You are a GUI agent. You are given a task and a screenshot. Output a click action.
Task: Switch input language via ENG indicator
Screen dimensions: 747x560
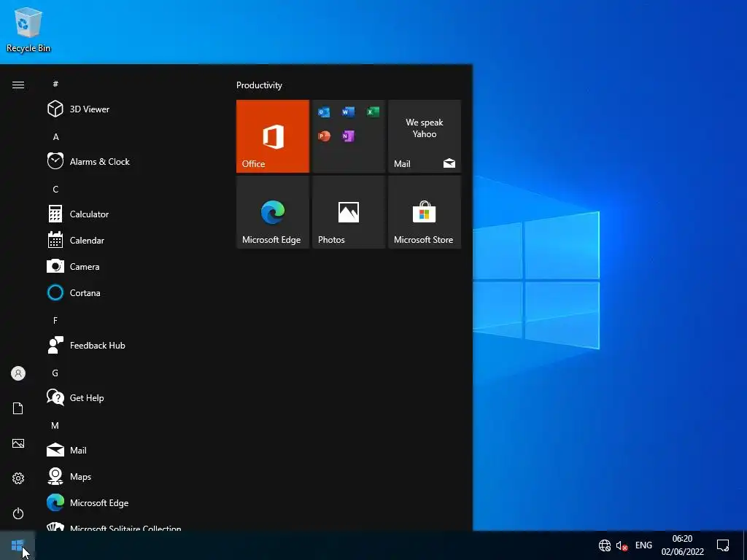[643, 545]
